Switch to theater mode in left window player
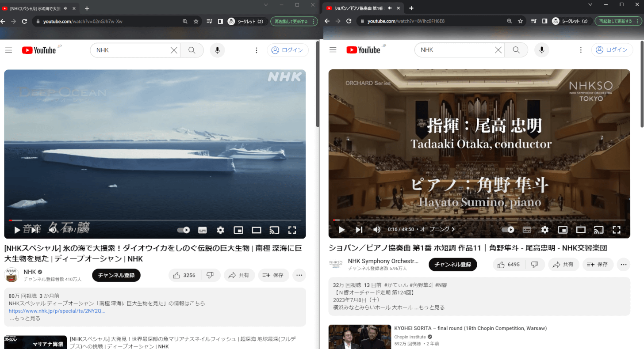Image resolution: width=644 pixels, height=349 pixels. click(x=257, y=230)
